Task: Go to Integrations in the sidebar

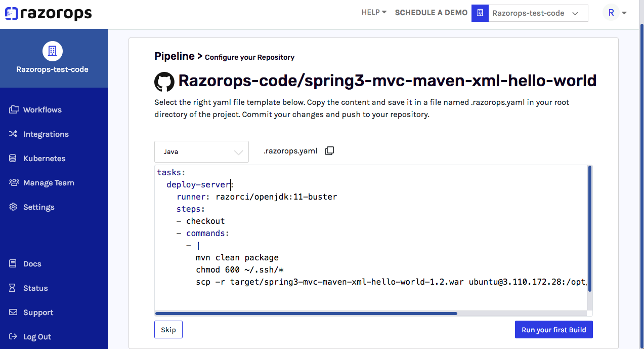Action: [x=46, y=134]
